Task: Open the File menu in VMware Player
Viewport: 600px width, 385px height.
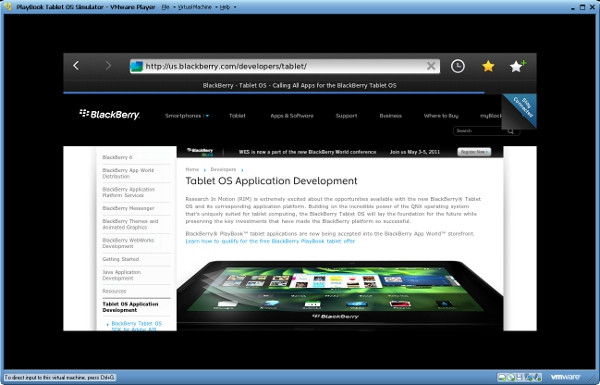Action: pos(165,7)
